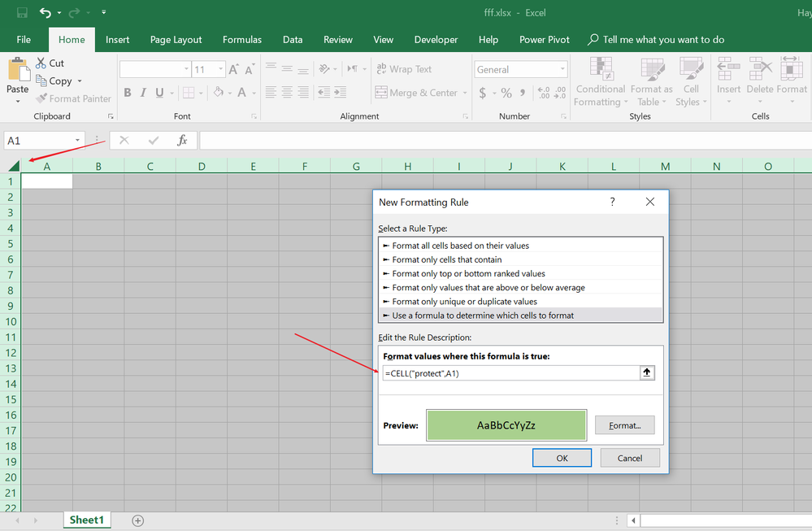
Task: Toggle Wrap Text
Action: (x=404, y=69)
